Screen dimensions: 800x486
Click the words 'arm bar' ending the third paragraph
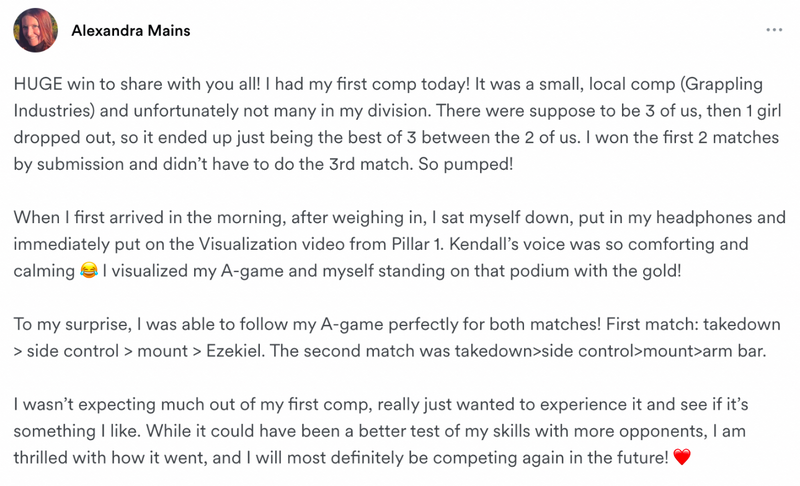click(733, 351)
